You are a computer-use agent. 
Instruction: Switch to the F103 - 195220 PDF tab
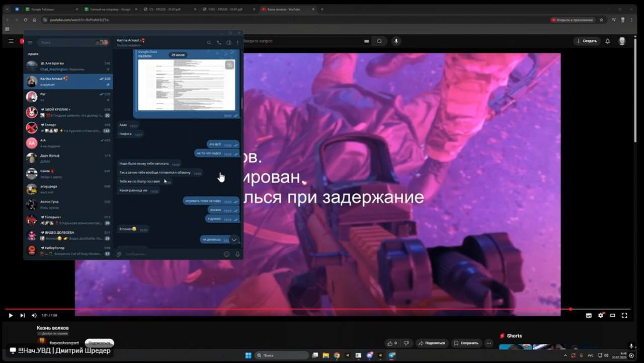(x=229, y=9)
